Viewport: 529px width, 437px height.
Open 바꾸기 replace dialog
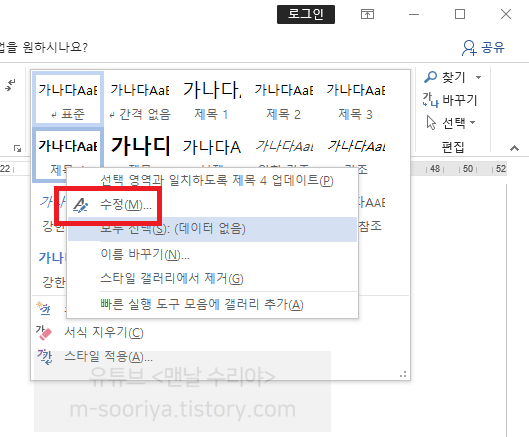coord(450,100)
